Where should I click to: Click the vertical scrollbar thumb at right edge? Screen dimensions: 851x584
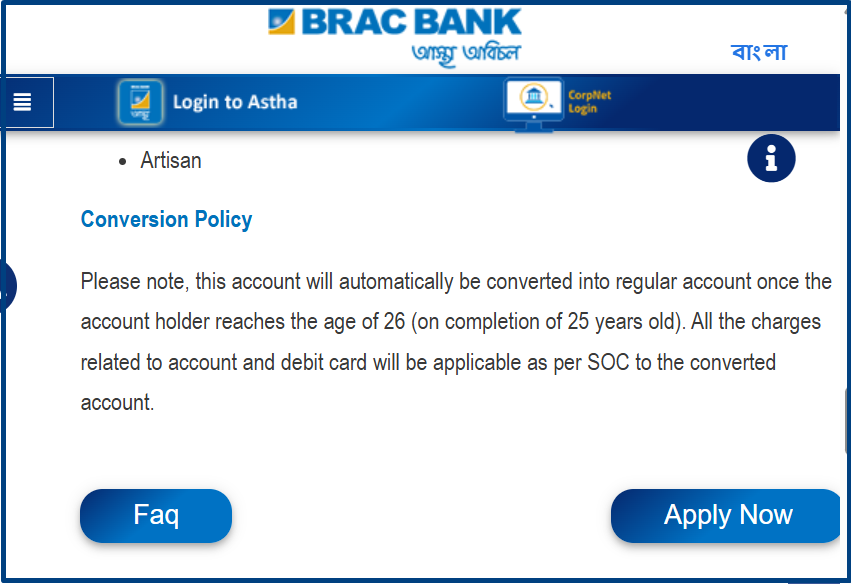847,420
